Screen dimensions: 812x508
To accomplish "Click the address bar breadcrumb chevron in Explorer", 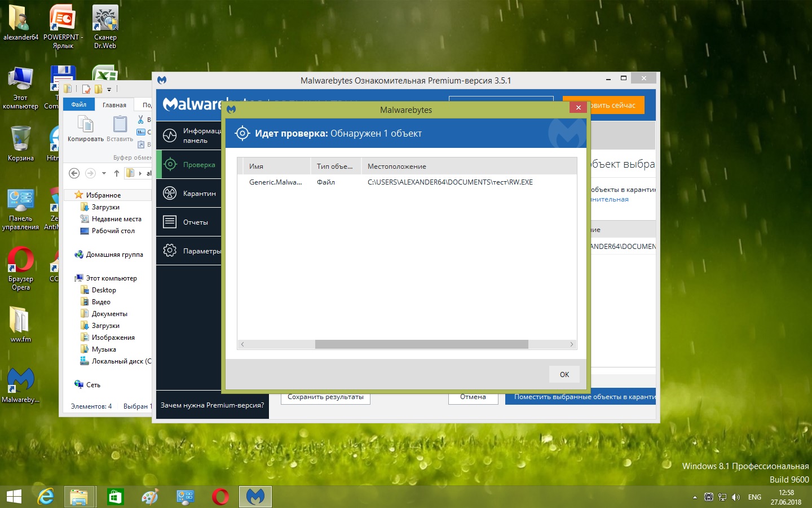I will [x=140, y=173].
